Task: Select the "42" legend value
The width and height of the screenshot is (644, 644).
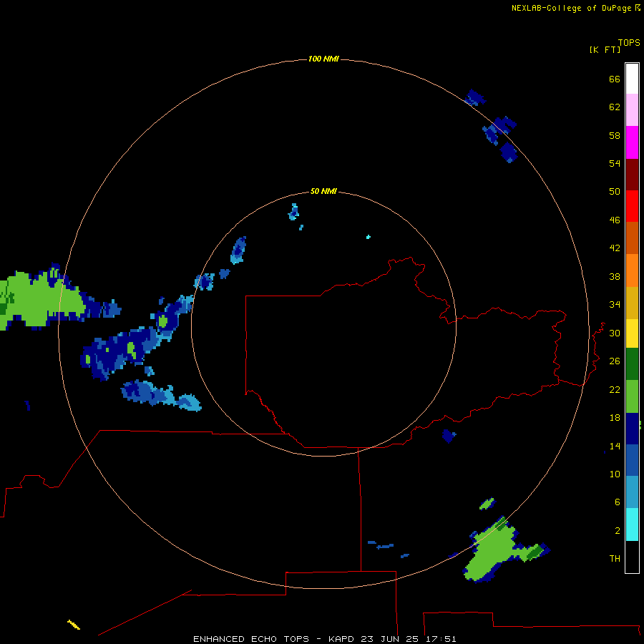Action: point(615,248)
